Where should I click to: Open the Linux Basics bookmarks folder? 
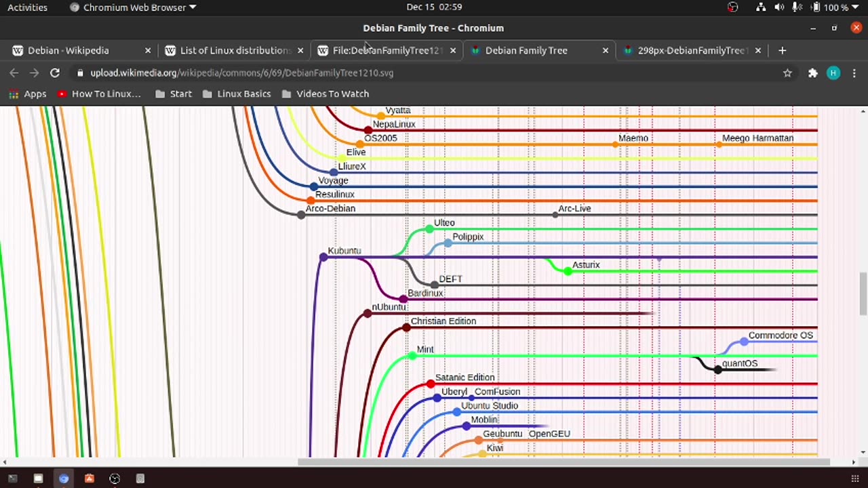(237, 94)
